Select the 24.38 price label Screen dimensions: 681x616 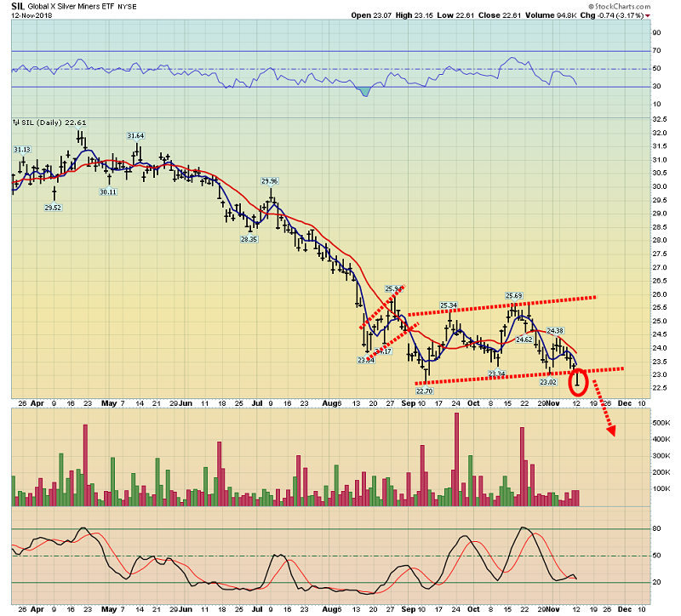[555, 331]
